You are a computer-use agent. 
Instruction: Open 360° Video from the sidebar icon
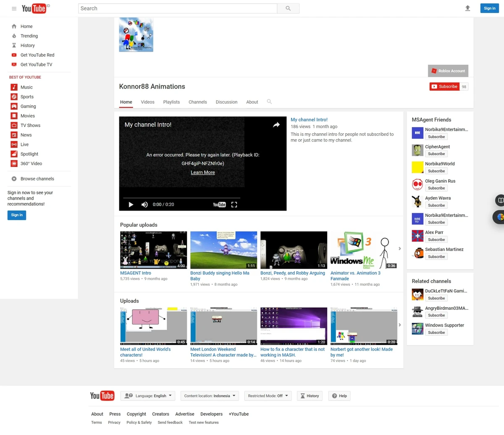coord(14,163)
